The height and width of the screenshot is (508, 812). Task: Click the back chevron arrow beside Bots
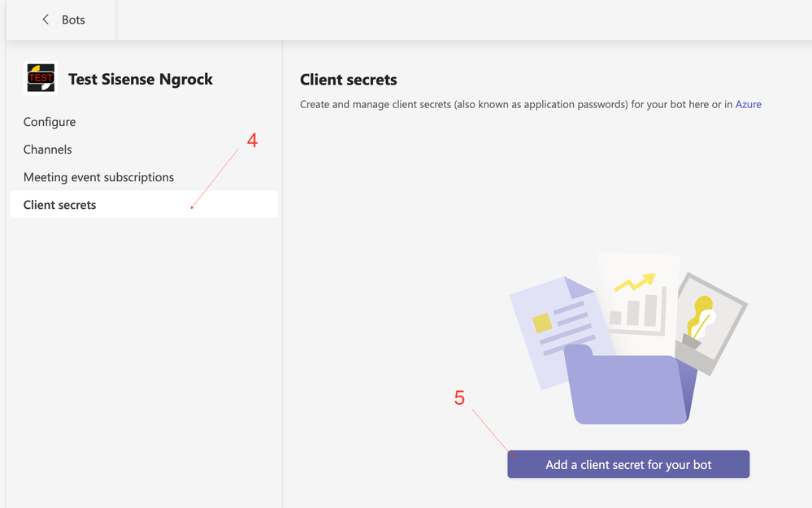click(x=46, y=20)
